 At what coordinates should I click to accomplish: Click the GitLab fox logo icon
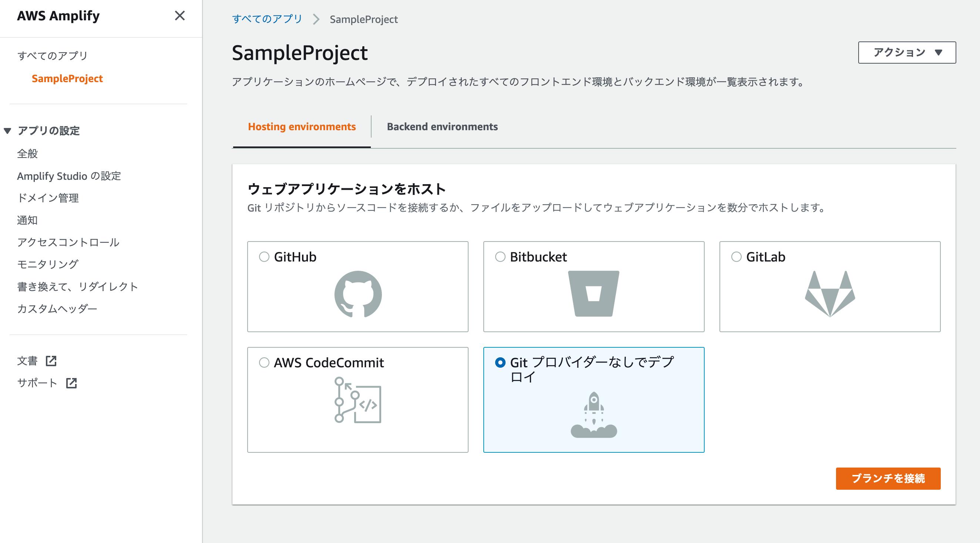click(830, 294)
